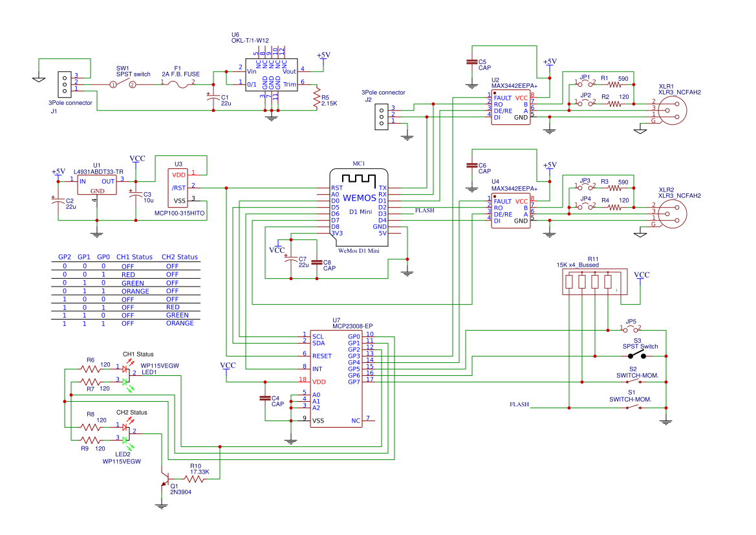
Task: Click the JP5 jumper symbol
Action: pos(631,329)
